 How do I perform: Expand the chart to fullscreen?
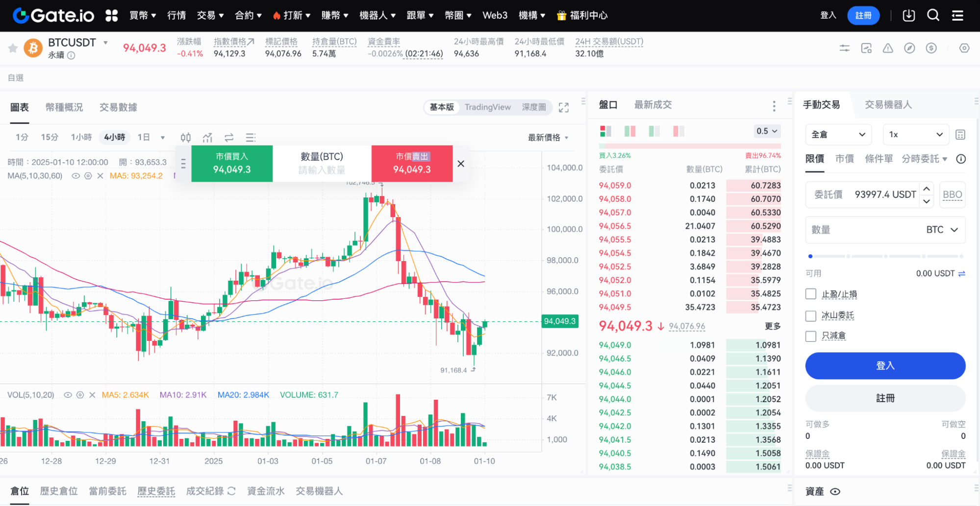(x=564, y=107)
